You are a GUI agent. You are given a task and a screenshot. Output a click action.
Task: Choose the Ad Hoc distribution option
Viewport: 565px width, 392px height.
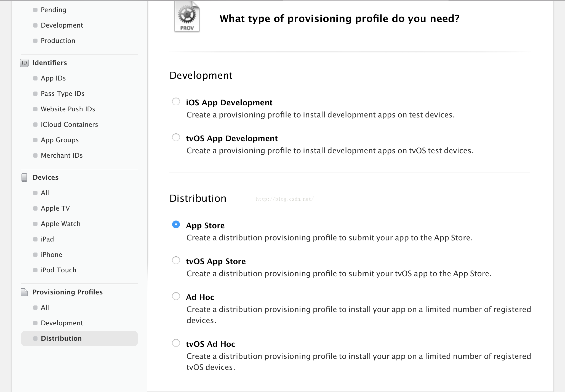point(176,296)
